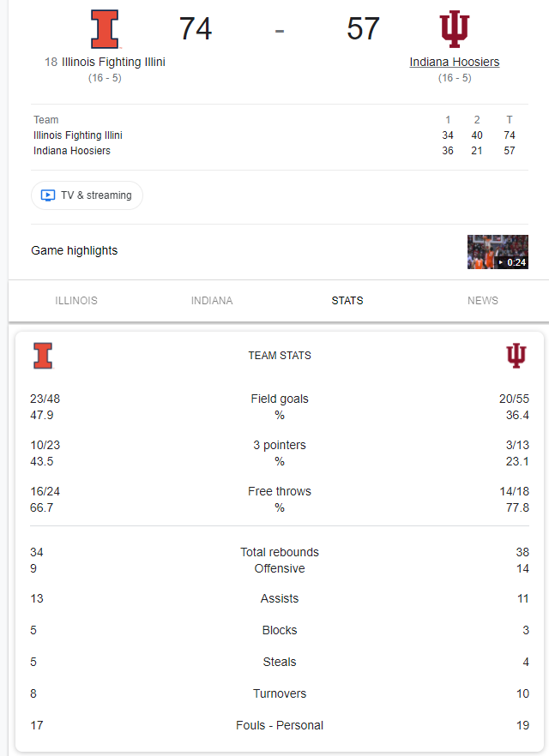Open the TV & streaming options
Screen dimensions: 549x756
[87, 195]
